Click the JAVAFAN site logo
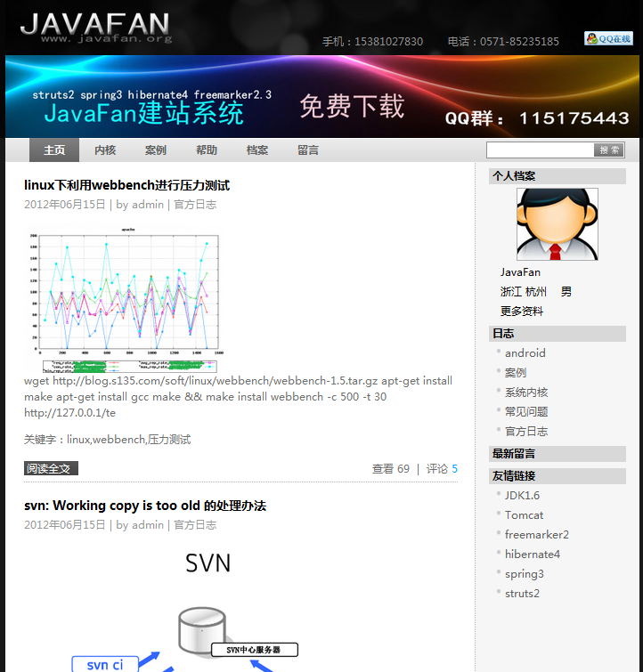 (95, 28)
